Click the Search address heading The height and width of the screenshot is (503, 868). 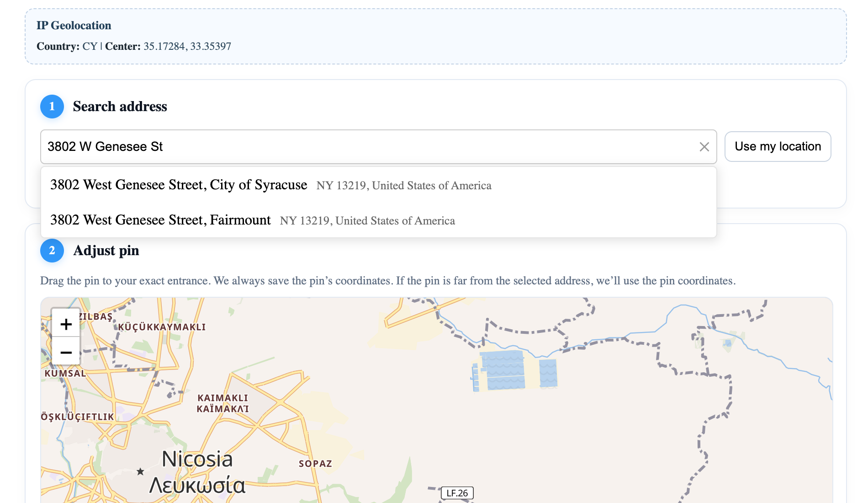coord(120,107)
